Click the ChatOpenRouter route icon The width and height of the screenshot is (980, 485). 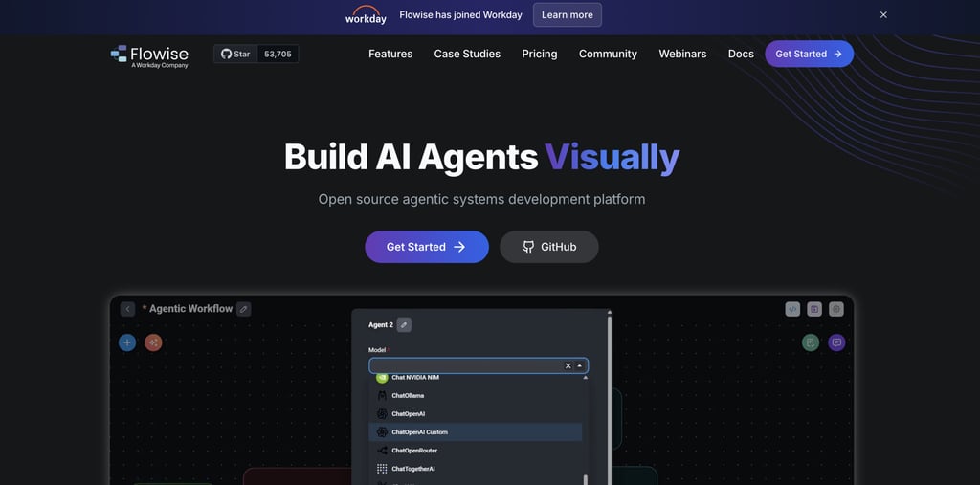coord(382,450)
